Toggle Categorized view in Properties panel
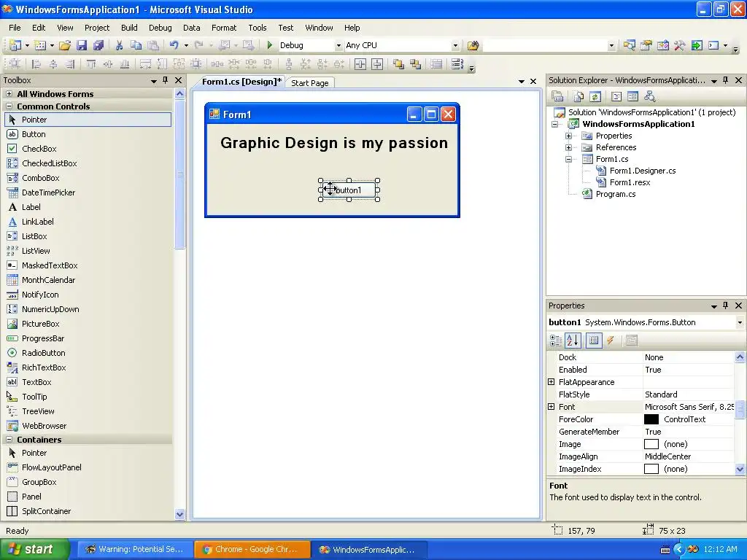 point(556,340)
